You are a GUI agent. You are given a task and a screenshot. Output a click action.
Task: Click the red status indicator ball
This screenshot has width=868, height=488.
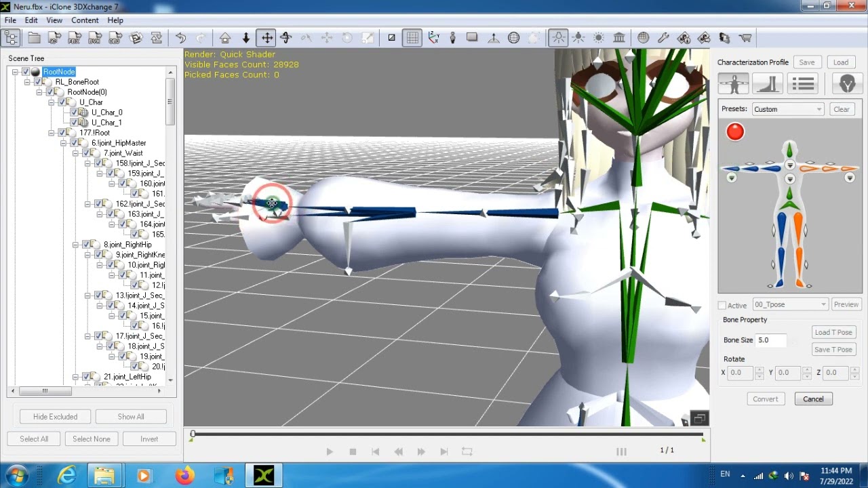(735, 131)
